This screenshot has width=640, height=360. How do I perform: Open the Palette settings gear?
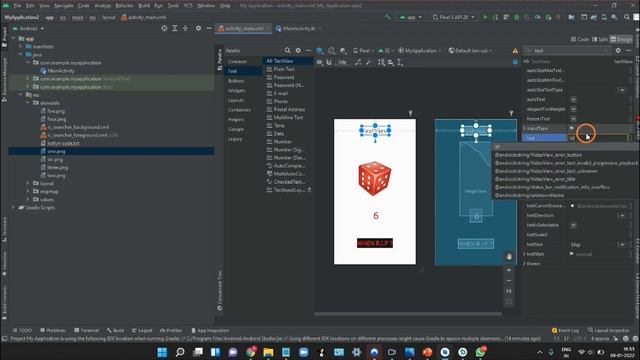(x=298, y=50)
